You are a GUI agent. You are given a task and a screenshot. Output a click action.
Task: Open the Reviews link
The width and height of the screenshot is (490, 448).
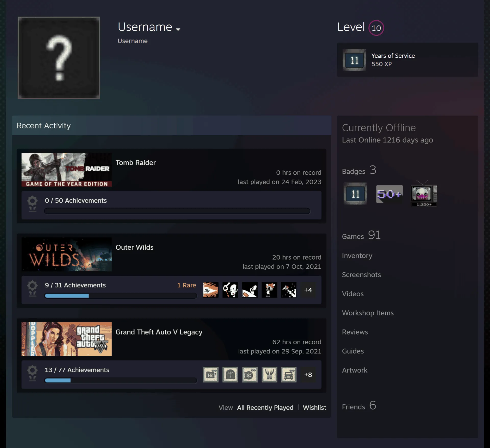tap(355, 332)
